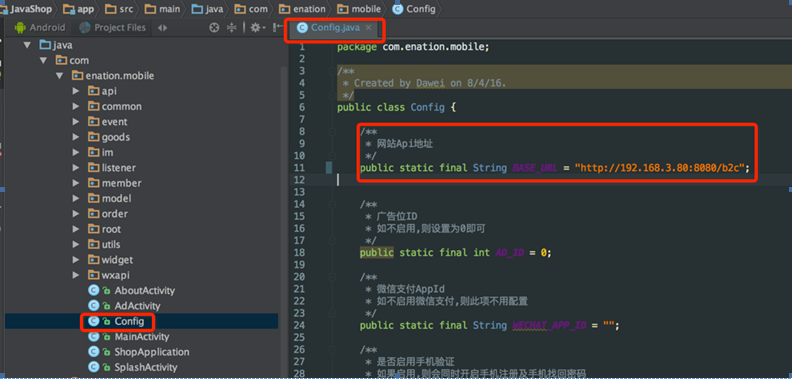Click app in the breadcrumb bar

coord(79,9)
